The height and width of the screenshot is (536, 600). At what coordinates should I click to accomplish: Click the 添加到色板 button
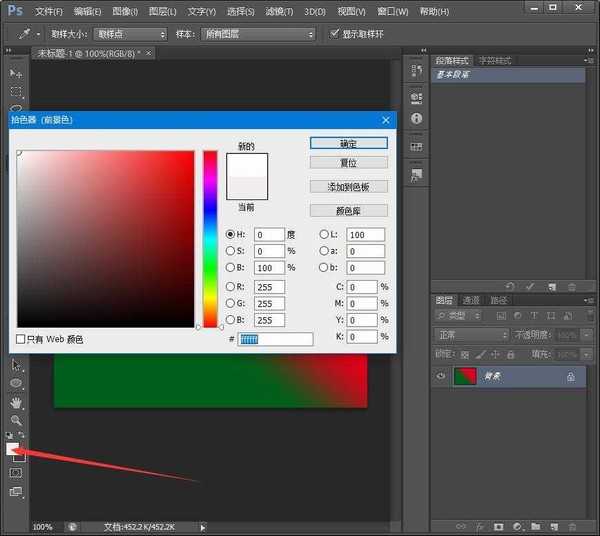coord(348,187)
